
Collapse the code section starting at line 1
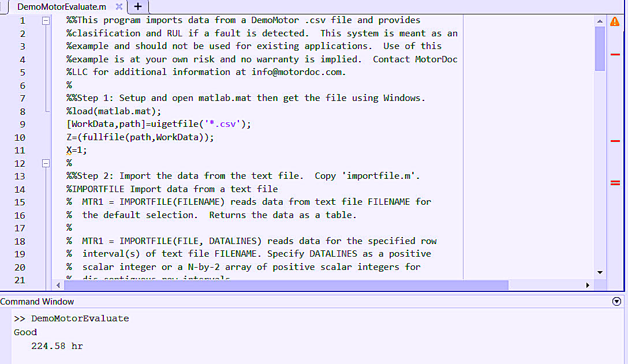[46, 20]
